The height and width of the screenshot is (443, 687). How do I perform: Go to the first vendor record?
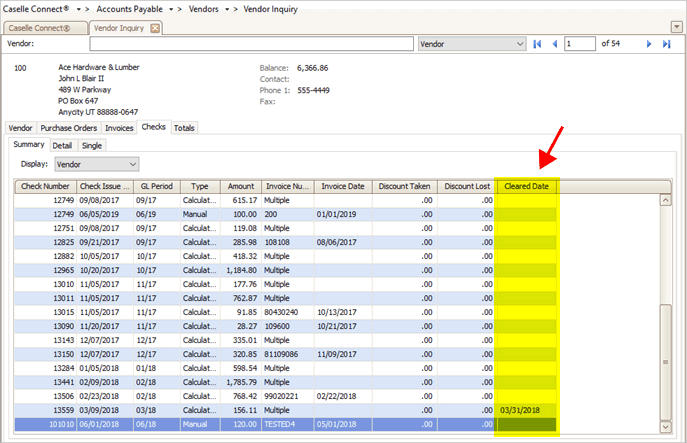tap(537, 44)
